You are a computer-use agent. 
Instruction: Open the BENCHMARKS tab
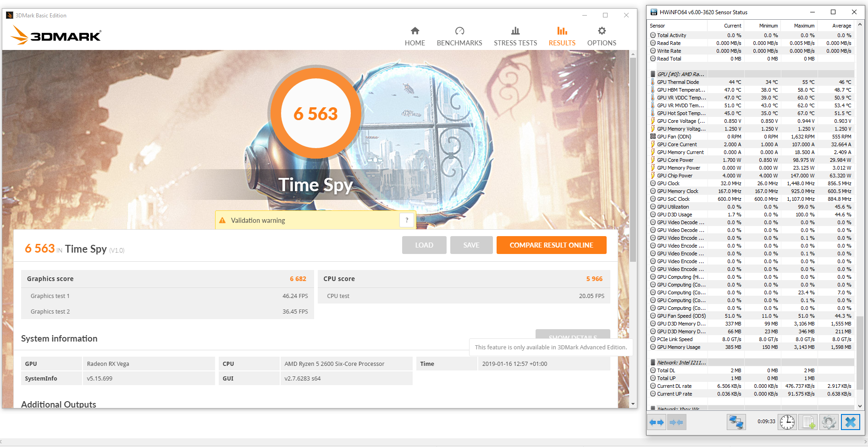coord(459,37)
